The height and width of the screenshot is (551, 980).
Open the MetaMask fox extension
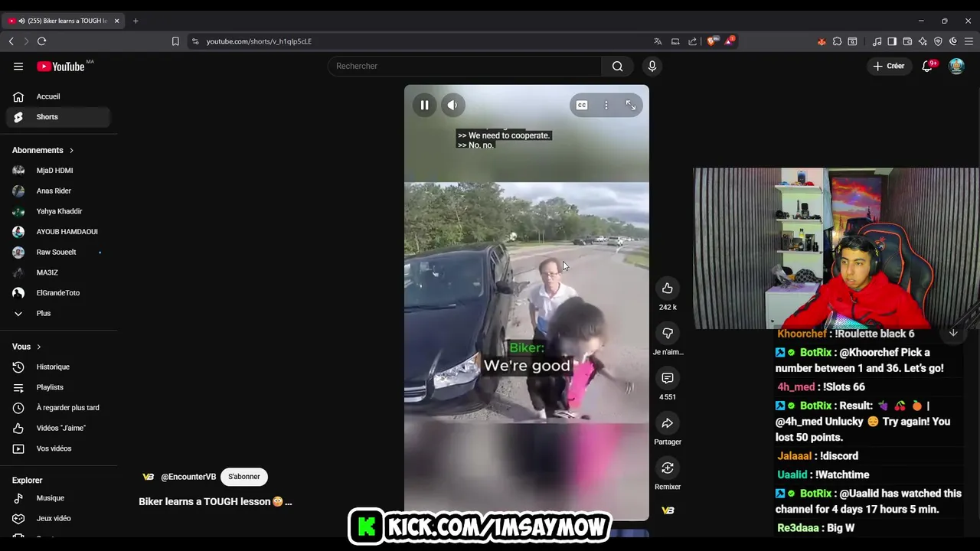tap(822, 41)
